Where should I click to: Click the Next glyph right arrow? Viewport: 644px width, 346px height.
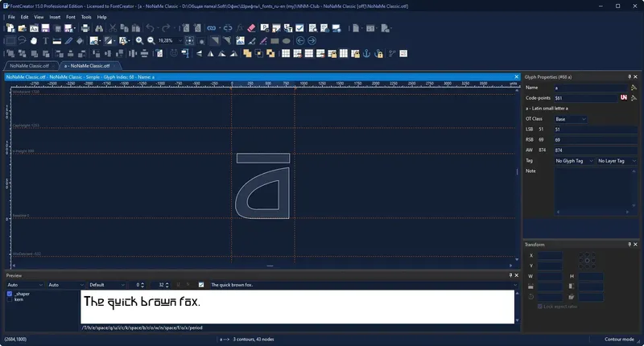tap(312, 40)
